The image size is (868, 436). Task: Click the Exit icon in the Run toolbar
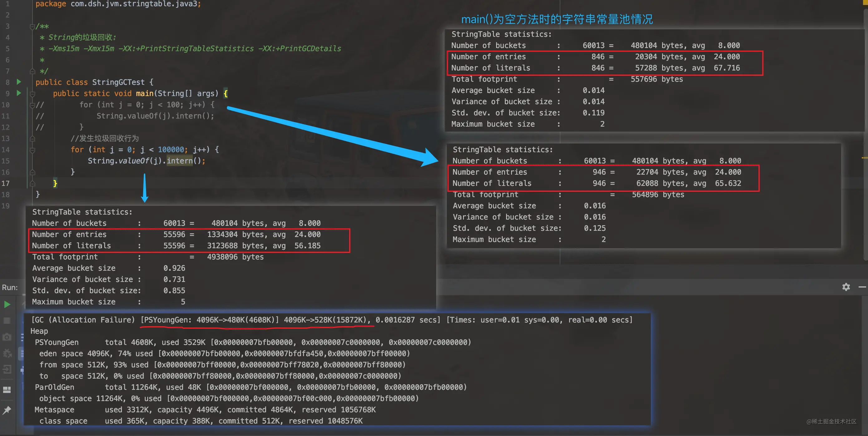tap(7, 370)
